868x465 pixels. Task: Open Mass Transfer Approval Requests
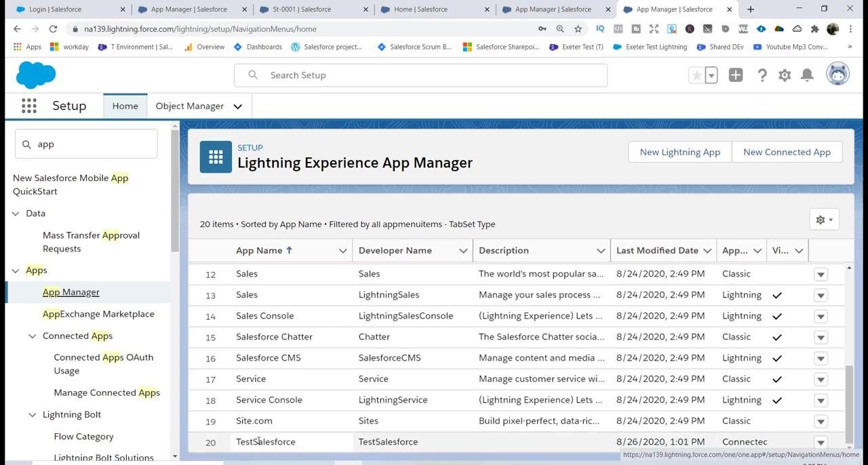click(91, 242)
